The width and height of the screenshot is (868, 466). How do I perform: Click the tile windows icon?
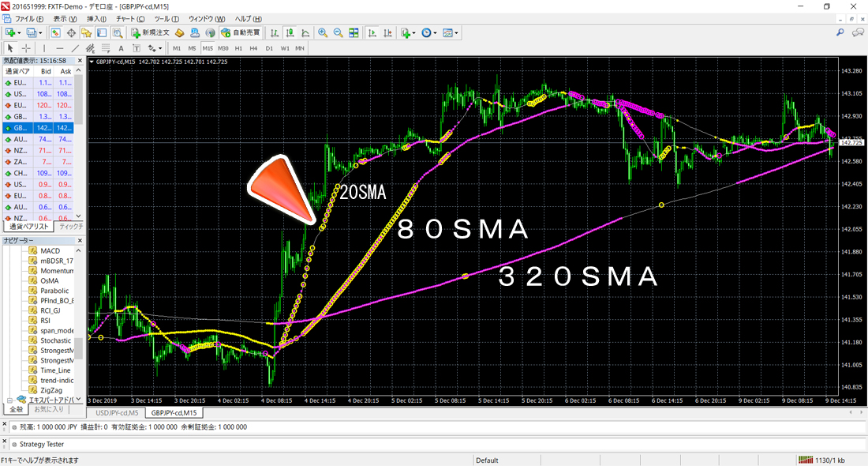354,32
